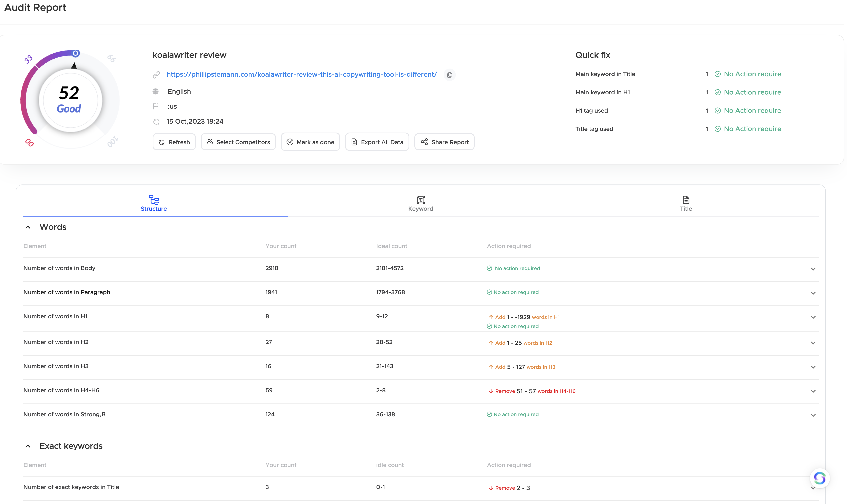This screenshot has width=847, height=504.
Task: Click check icon for Main keyword in Title
Action: (717, 74)
